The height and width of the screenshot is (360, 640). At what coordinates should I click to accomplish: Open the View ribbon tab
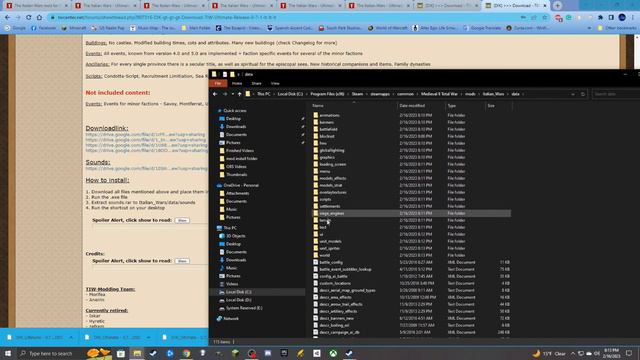point(275,83)
